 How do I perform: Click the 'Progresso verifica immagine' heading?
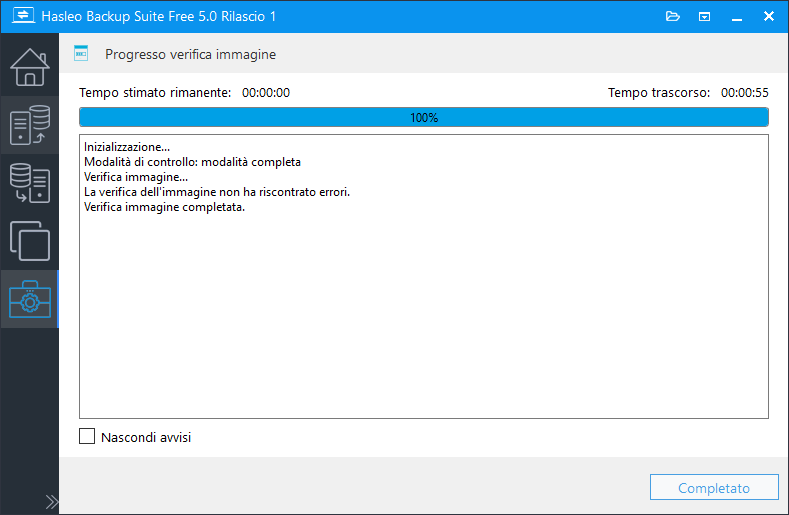(190, 54)
